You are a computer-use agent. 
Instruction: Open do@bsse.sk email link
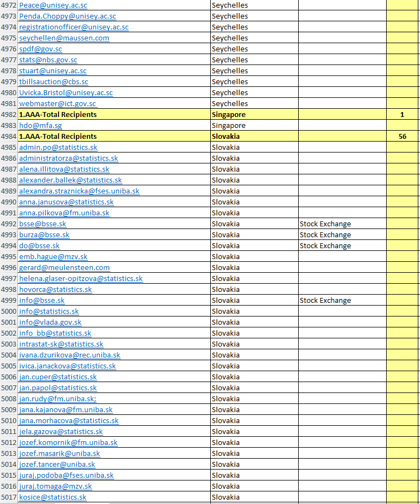click(x=39, y=245)
